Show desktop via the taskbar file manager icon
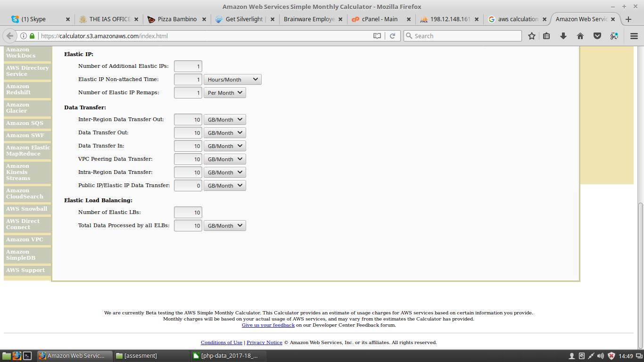Image resolution: width=644 pixels, height=362 pixels. 6,356
